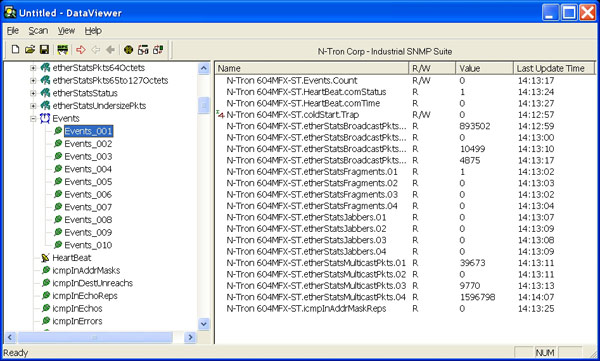Click the leaf icon beside icmpInErrors
600x361 pixels.
click(46, 320)
